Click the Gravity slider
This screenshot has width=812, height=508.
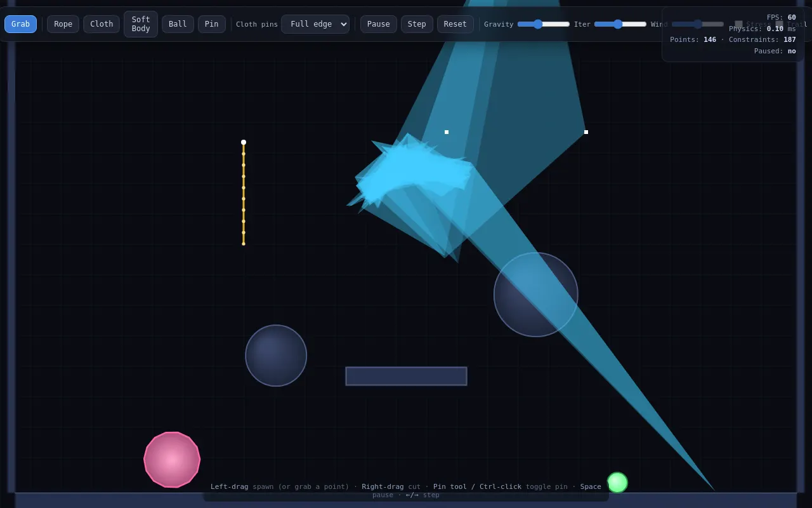pyautogui.click(x=544, y=24)
